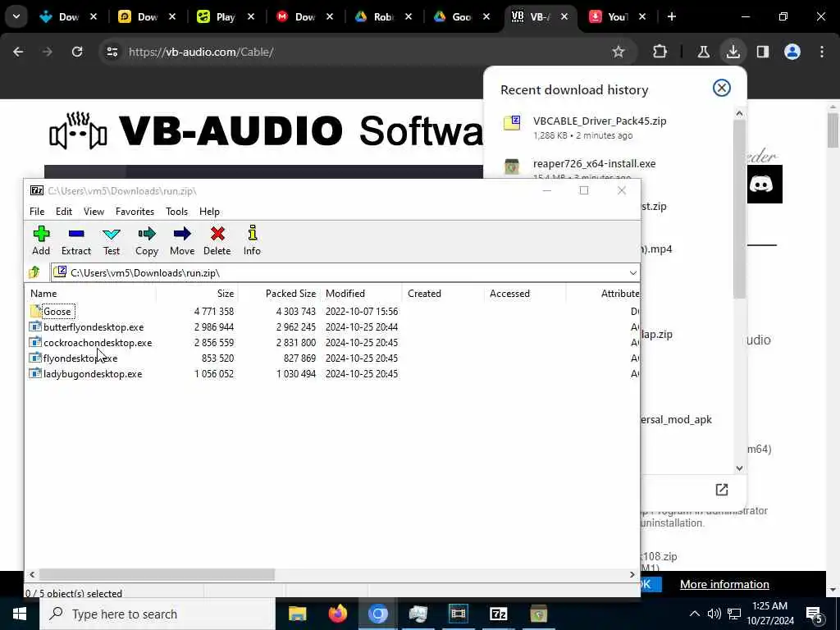Viewport: 840px width, 630px height.
Task: Open the Chrome profile avatar
Action: pyautogui.click(x=792, y=52)
